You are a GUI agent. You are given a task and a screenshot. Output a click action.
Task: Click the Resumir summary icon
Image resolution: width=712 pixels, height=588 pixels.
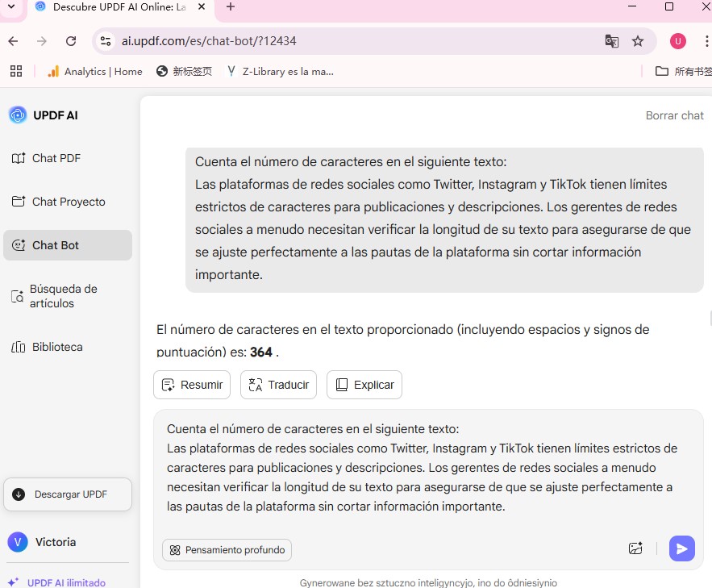[x=168, y=385]
